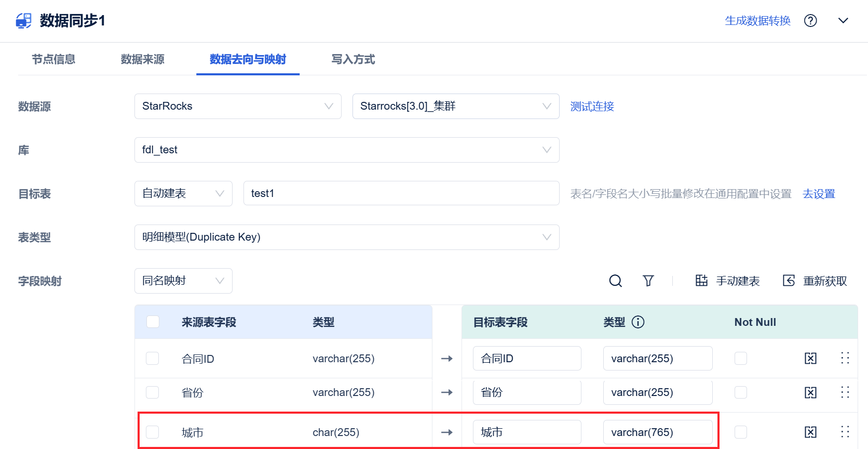Edit the target type for 合同ID row
868x449 pixels.
tap(658, 358)
